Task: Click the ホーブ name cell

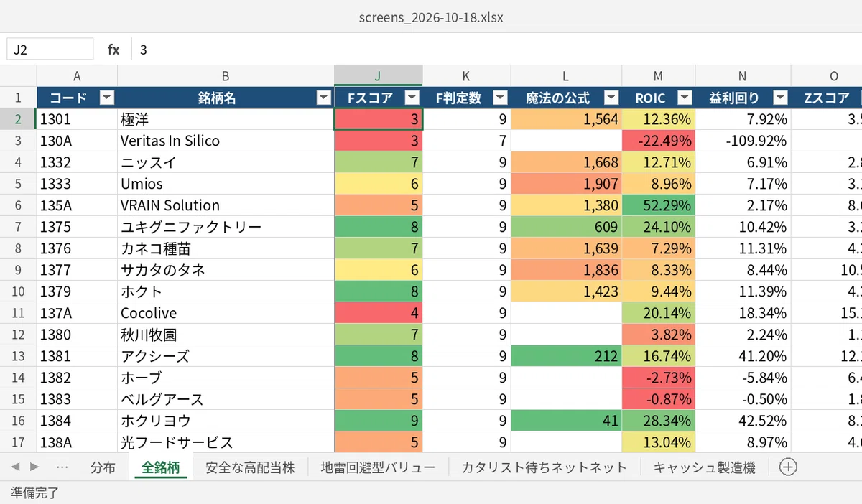Action: (226, 378)
